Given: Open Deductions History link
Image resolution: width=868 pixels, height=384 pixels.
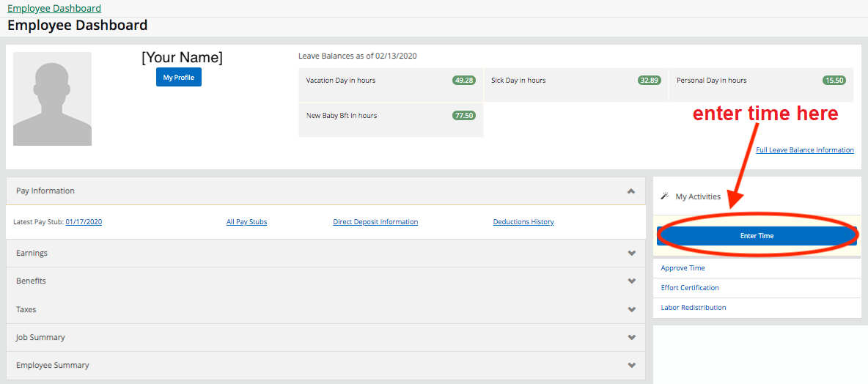Looking at the screenshot, I should 523,222.
